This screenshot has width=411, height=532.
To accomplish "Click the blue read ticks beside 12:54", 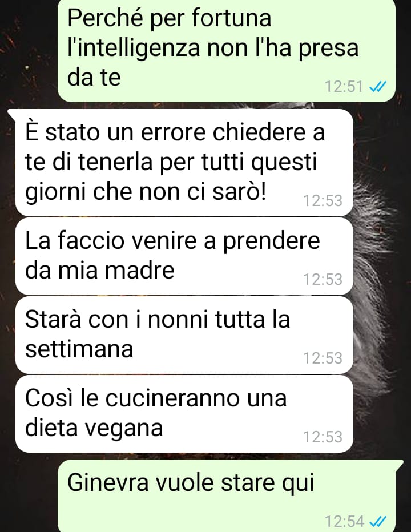I will (377, 521).
